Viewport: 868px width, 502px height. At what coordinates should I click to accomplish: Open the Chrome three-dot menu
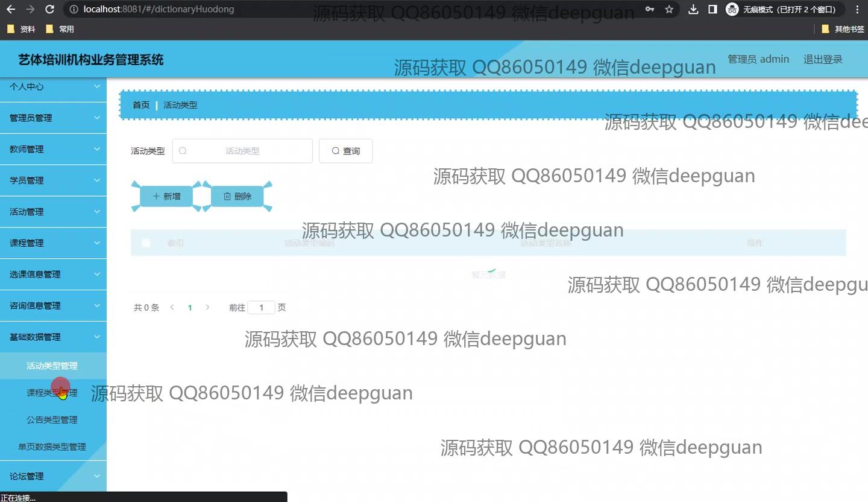tap(857, 9)
